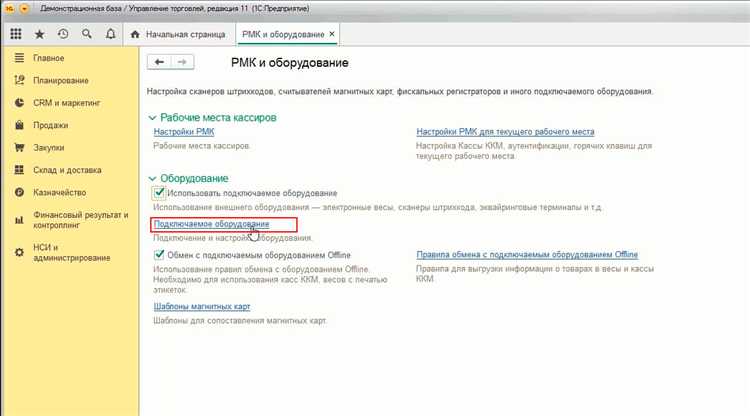Click the Финансовый результат chart icon
Screen dimensions: 750x416
[x=19, y=220]
